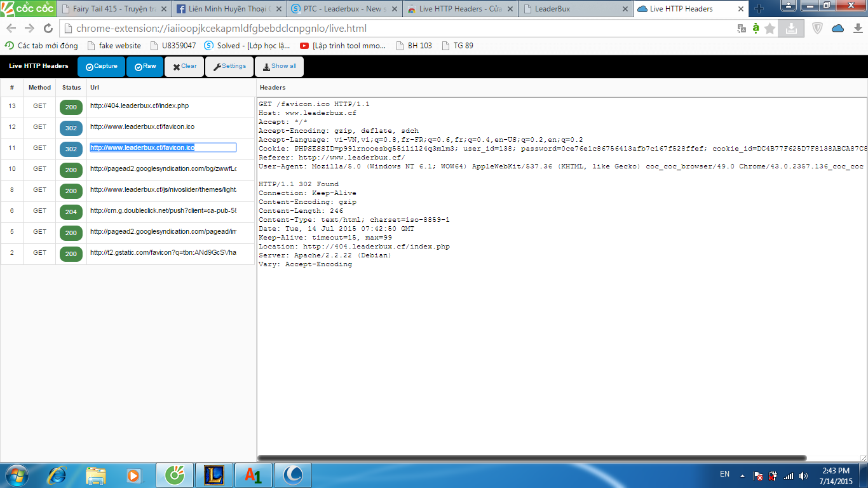The image size is (868, 488).
Task: Click the League of Legends taskbar icon
Action: click(214, 475)
